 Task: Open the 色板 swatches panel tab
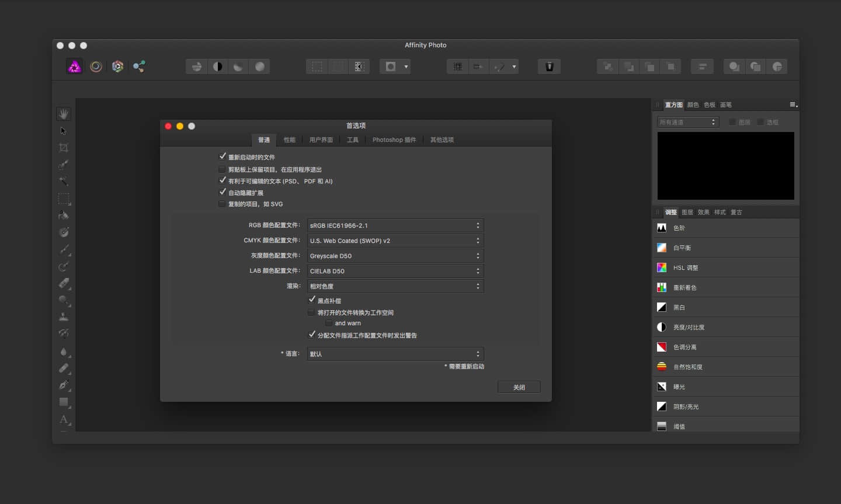coord(710,105)
